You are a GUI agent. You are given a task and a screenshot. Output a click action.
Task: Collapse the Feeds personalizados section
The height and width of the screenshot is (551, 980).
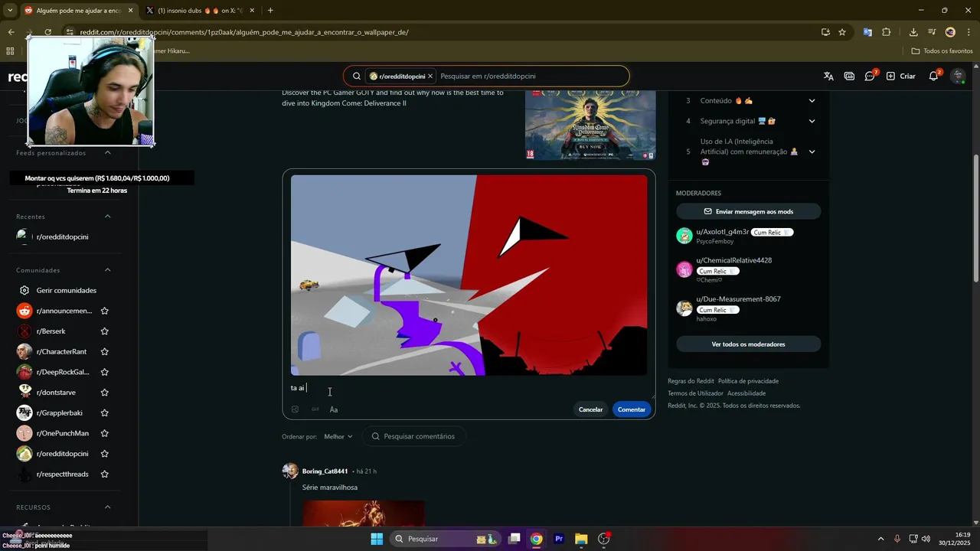coord(107,153)
